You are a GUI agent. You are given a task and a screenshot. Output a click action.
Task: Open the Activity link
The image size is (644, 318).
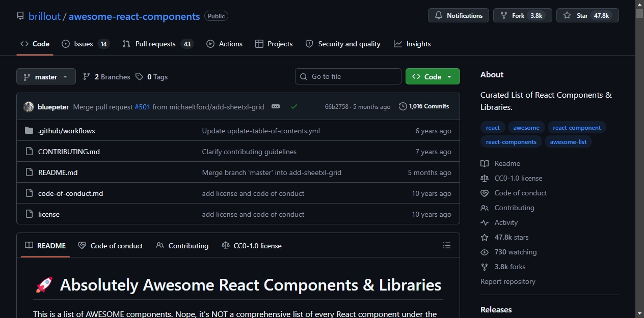pyautogui.click(x=499, y=222)
